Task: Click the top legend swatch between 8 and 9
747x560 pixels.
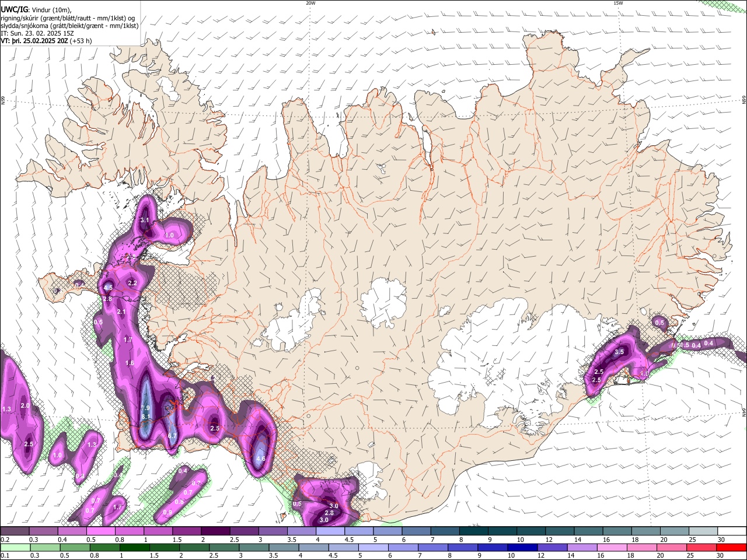Action: [x=474, y=531]
